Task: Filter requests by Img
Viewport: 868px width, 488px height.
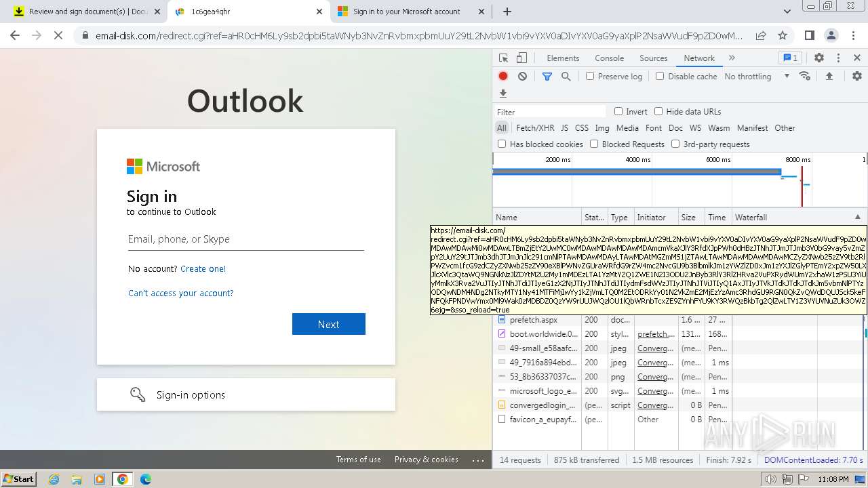Action: 601,127
